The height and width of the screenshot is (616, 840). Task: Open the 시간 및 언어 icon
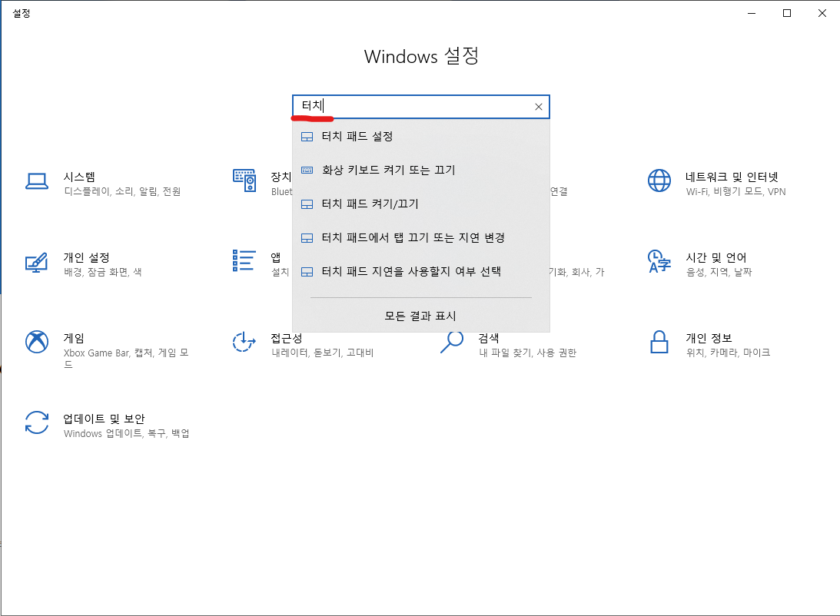[659, 261]
